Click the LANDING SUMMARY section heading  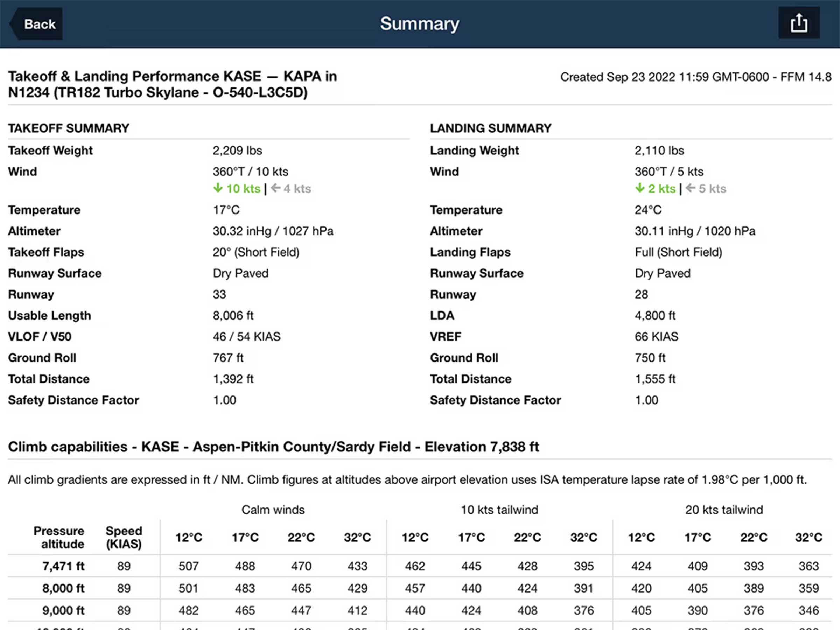click(x=490, y=128)
